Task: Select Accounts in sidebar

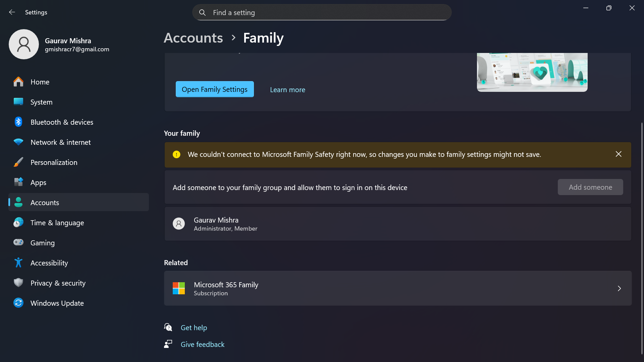Action: pos(78,202)
